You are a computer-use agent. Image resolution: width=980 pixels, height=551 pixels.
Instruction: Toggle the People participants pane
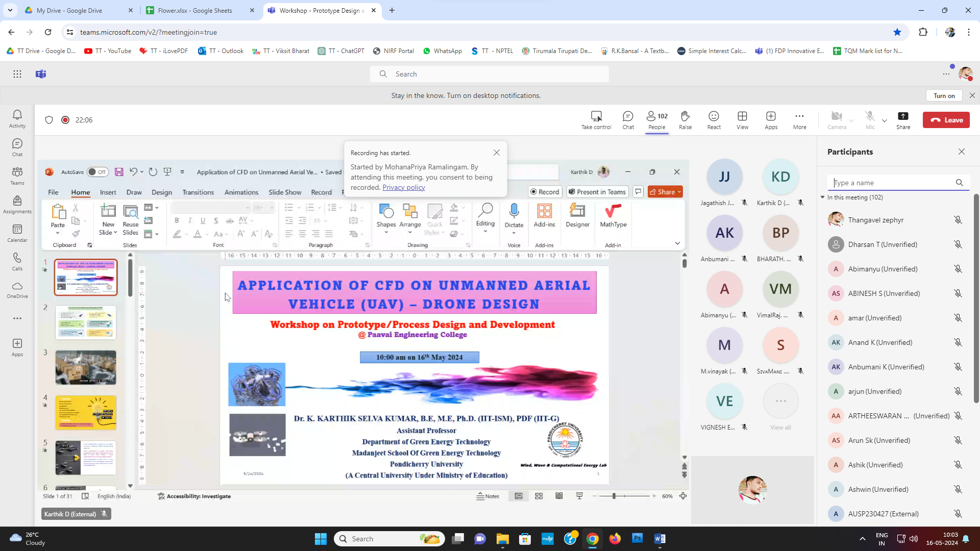(x=656, y=120)
